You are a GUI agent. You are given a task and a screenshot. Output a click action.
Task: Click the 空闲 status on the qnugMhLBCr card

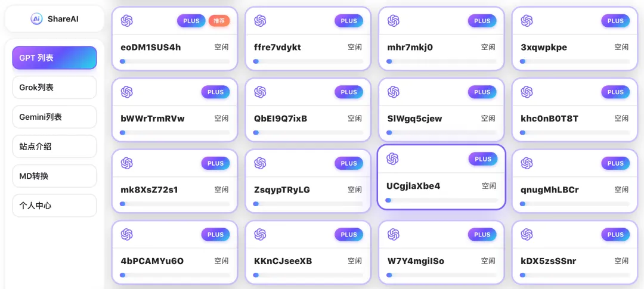click(x=621, y=189)
